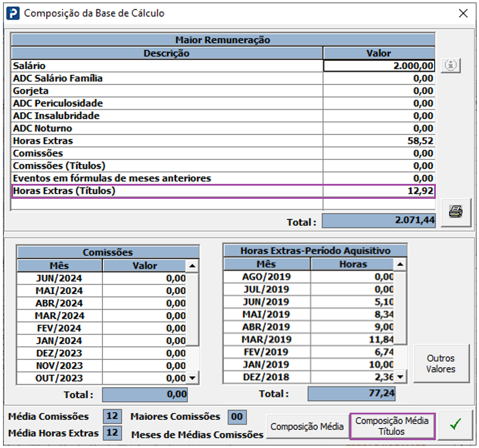Click the Horas Extras total 77,24
The image size is (479, 448).
point(351,393)
